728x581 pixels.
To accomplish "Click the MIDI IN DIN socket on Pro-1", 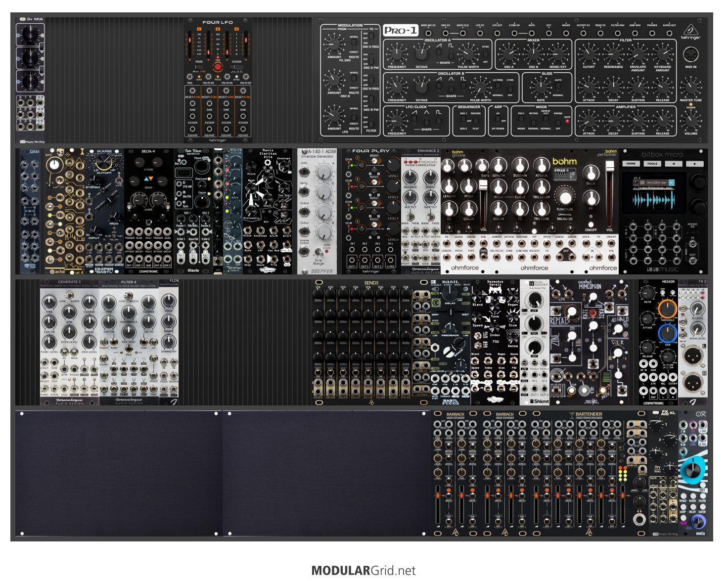I will coord(691,54).
